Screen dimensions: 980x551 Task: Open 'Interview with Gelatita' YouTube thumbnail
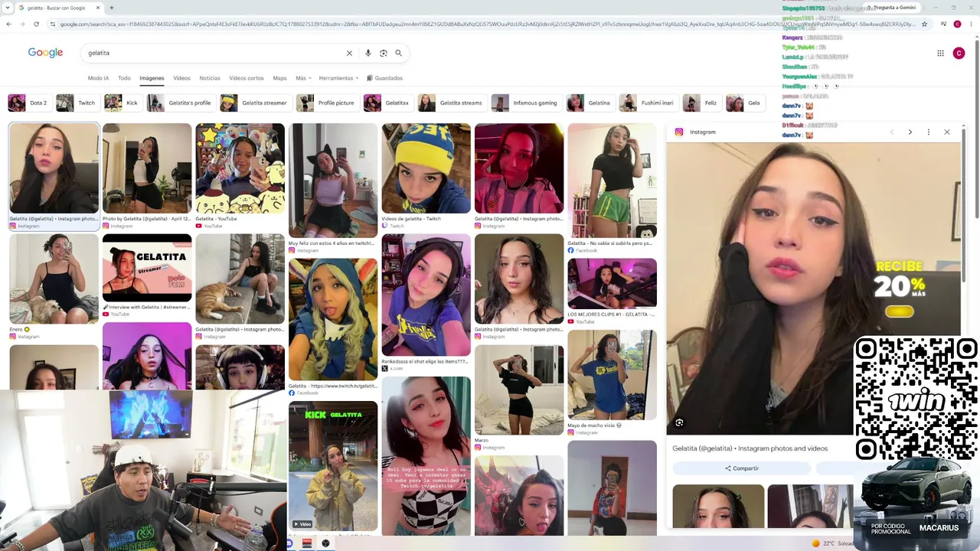tap(147, 268)
